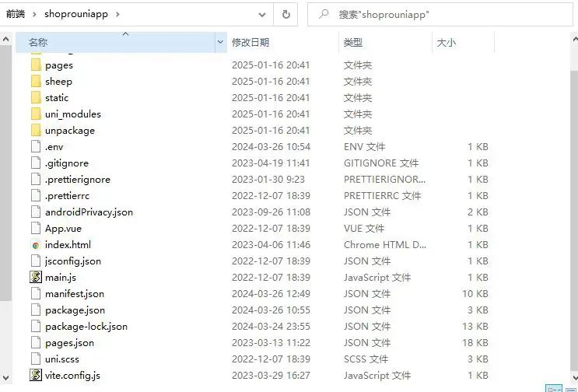578x392 pixels.
Task: Select the pages folder name
Action: 59,65
